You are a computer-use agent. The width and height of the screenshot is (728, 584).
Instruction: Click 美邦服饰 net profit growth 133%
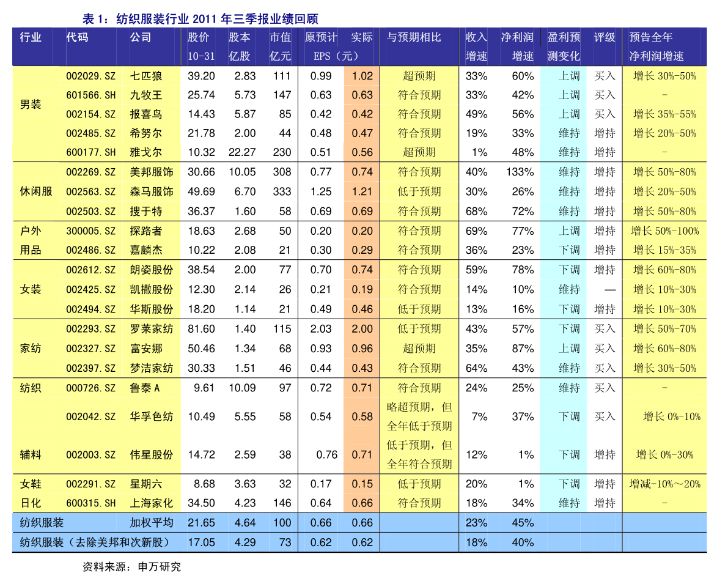pos(520,172)
